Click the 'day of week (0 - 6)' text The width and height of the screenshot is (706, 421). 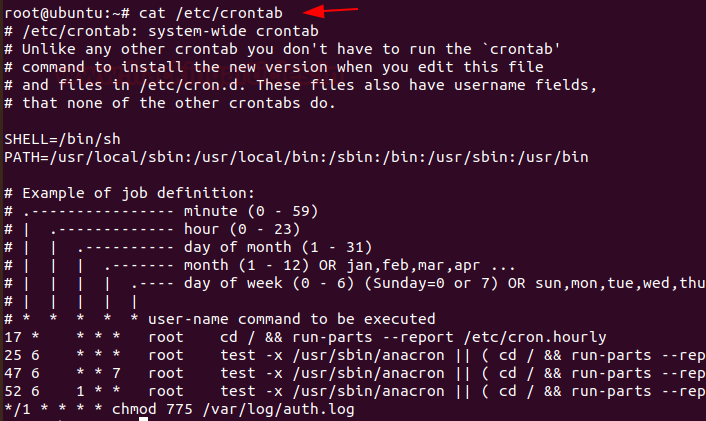[269, 283]
